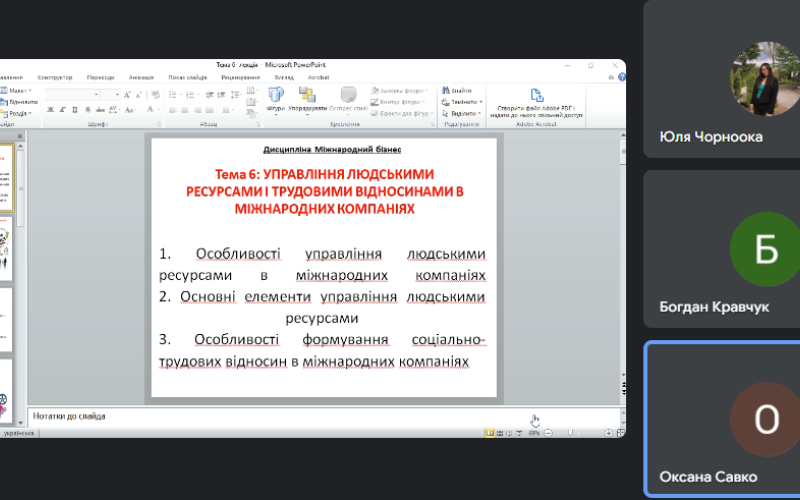Open the Розділ section dropdown
Image resolution: width=800 pixels, height=500 pixels.
(17, 113)
